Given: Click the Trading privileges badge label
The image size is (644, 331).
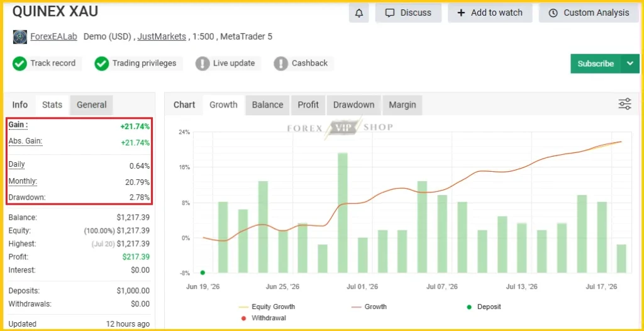Looking at the screenshot, I should [144, 64].
